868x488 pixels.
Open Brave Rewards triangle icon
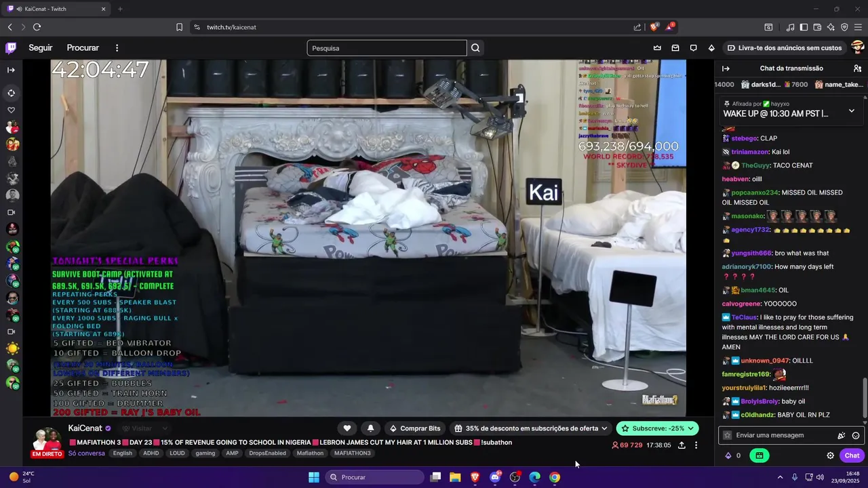[670, 26]
